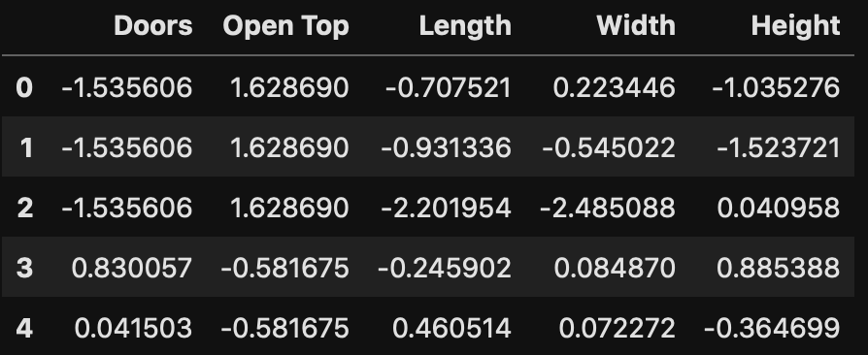Click Length value -2.201954
Viewport: 868px width, 355px height.
click(x=446, y=208)
